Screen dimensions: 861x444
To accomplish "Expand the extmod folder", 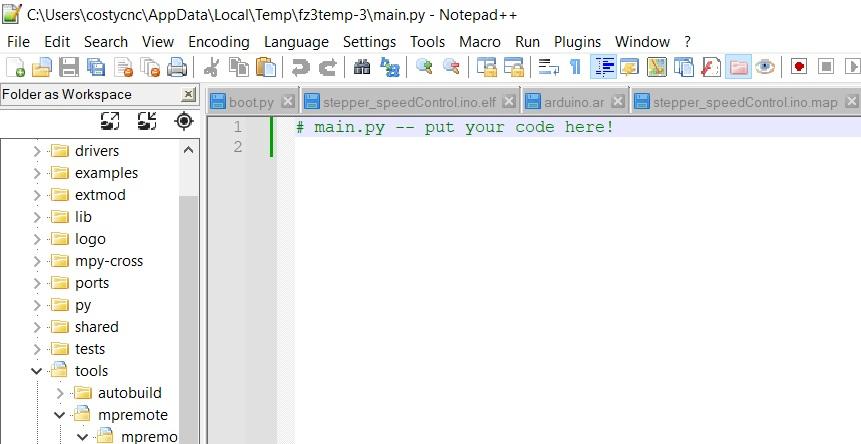I will 37,195.
